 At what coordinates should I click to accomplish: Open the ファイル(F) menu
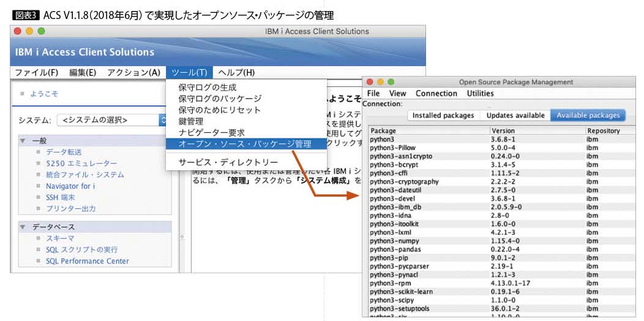(36, 72)
